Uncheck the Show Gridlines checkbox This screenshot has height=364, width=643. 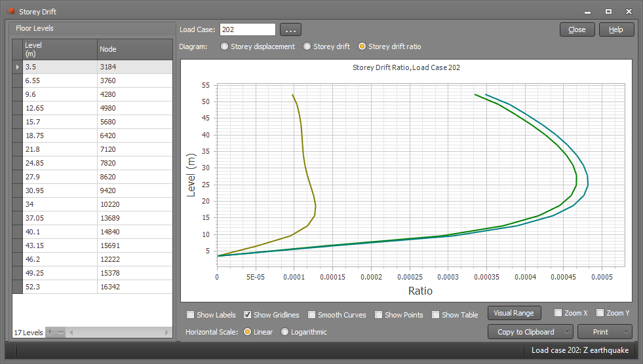point(247,315)
